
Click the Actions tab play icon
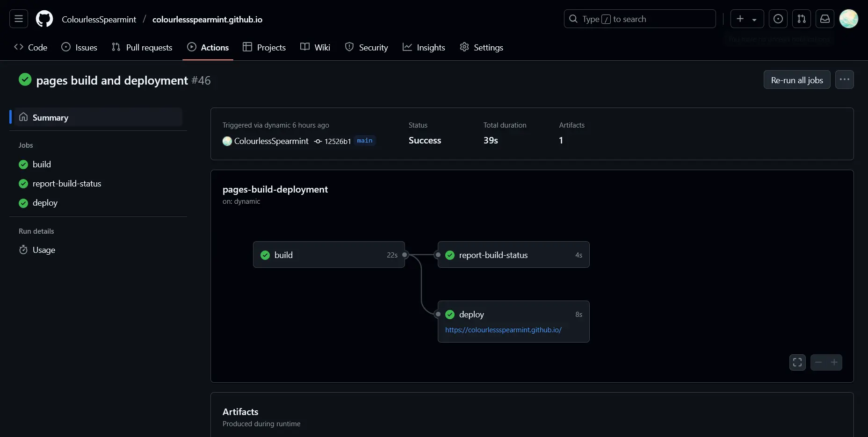[x=192, y=47]
